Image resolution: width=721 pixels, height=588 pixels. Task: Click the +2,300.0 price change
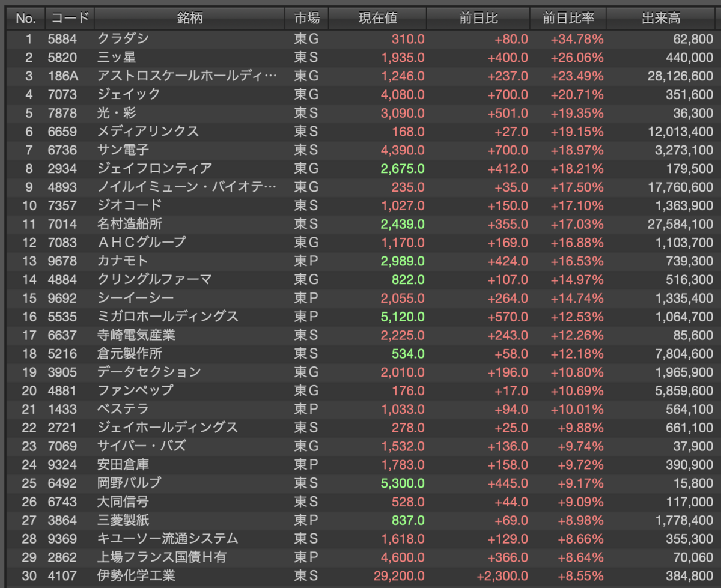(x=502, y=575)
